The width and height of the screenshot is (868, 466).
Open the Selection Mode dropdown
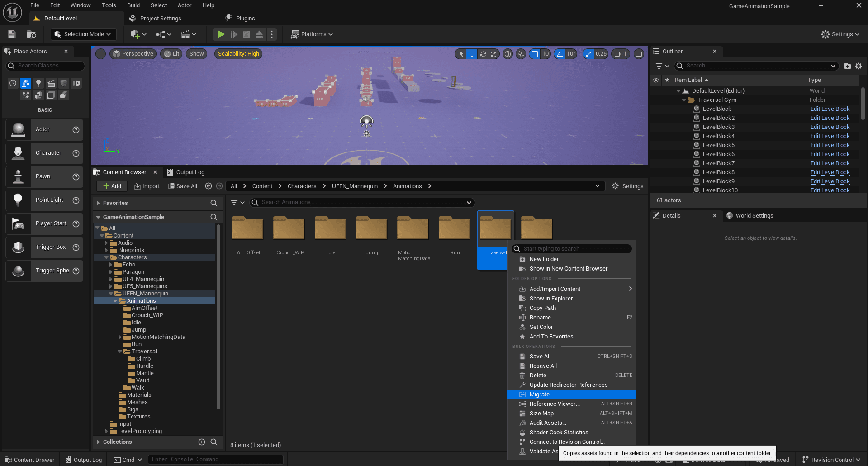84,34
